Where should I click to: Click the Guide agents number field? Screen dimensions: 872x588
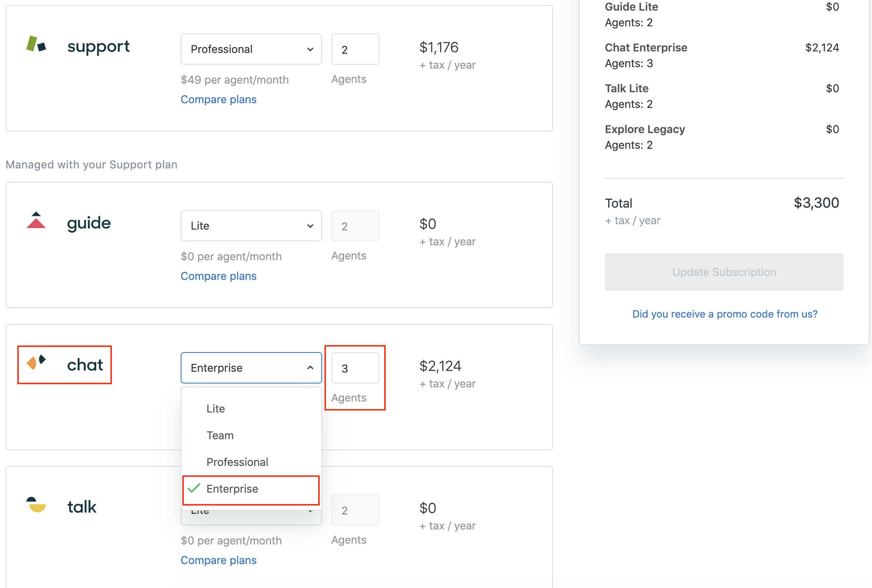(x=355, y=226)
